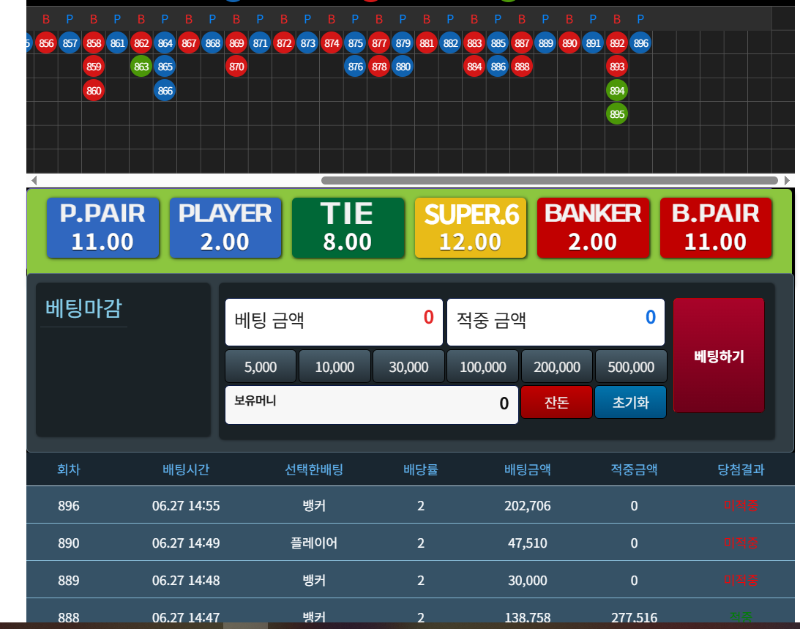
Task: Click the 06.27 14:49 time cell
Action: tap(186, 543)
